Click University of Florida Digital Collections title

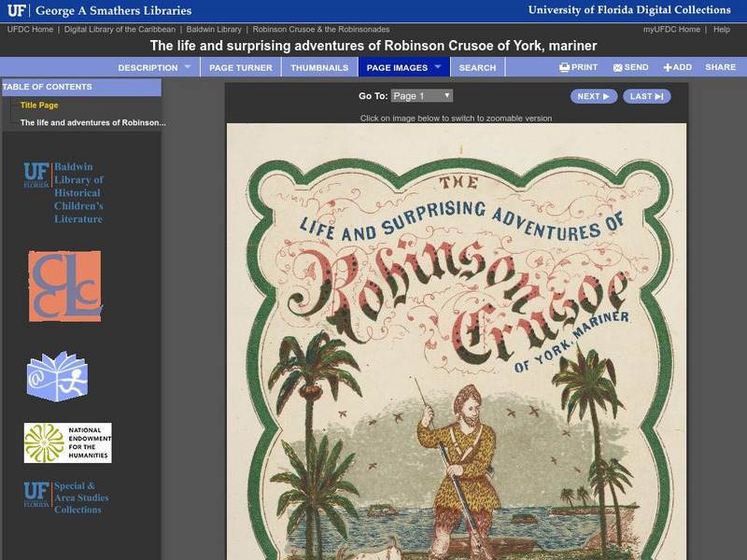629,10
